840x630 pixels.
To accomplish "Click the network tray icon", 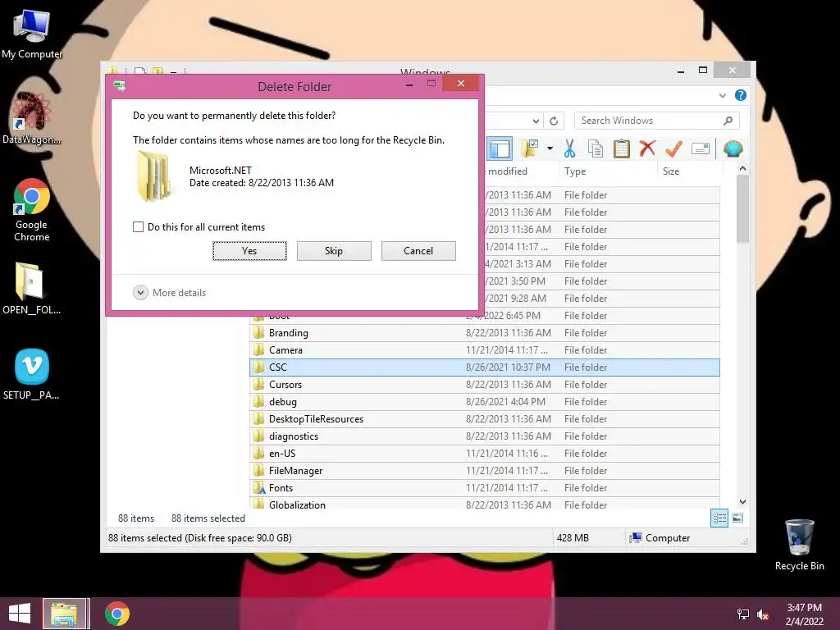I will pos(742,614).
